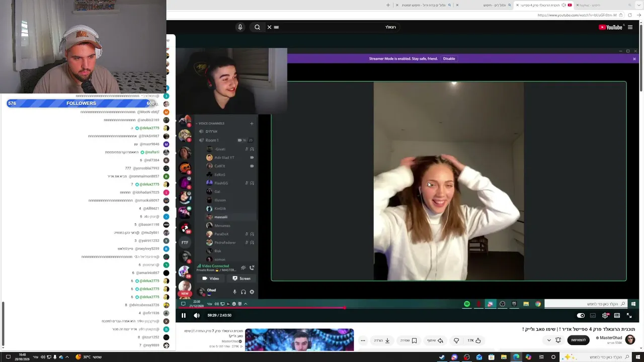This screenshot has width=644, height=362.
Task: Open Chrome from the video's taskbar
Action: (538, 304)
